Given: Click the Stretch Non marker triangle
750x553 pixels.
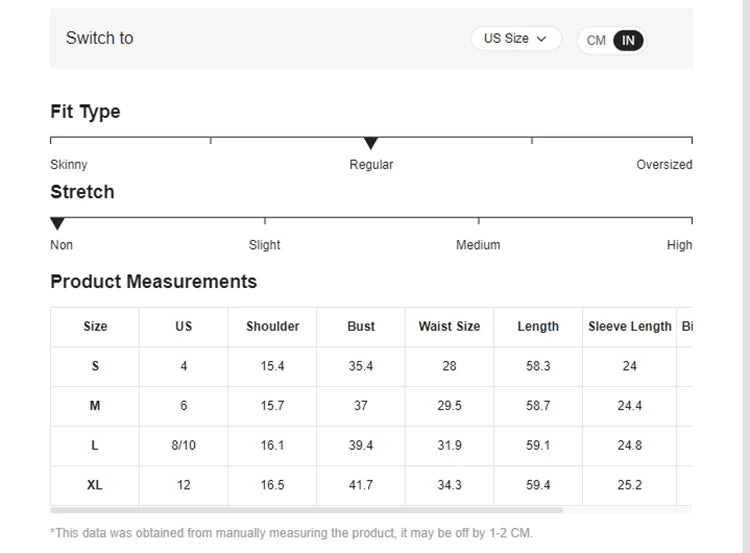Looking at the screenshot, I should (x=57, y=224).
